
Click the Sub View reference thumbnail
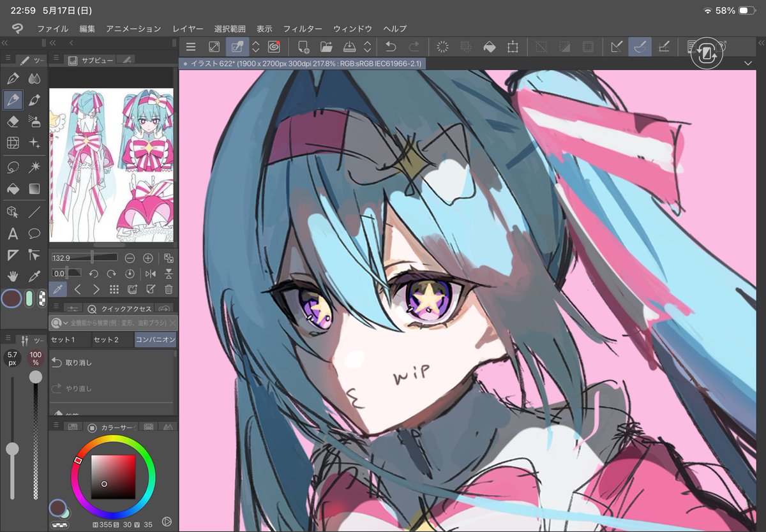pyautogui.click(x=112, y=165)
